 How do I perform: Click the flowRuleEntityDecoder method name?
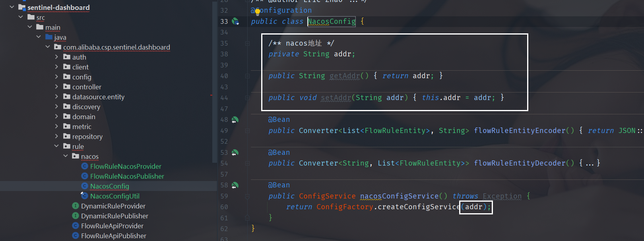click(520, 163)
